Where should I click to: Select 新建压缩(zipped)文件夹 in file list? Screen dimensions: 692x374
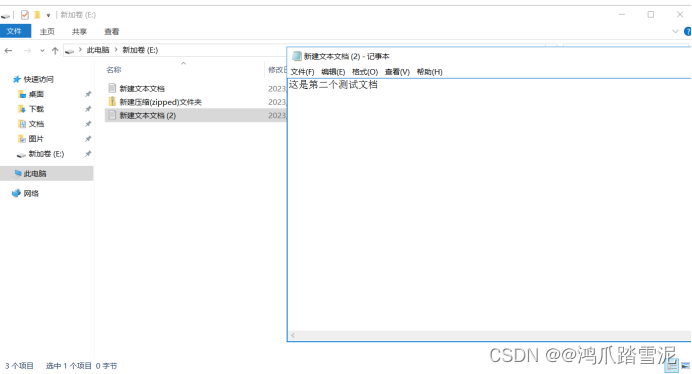point(160,102)
